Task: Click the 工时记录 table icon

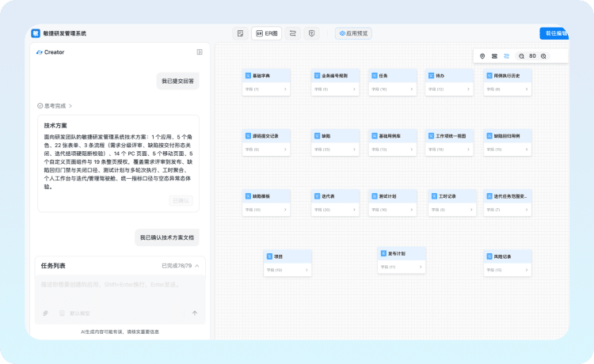Action: (x=434, y=196)
